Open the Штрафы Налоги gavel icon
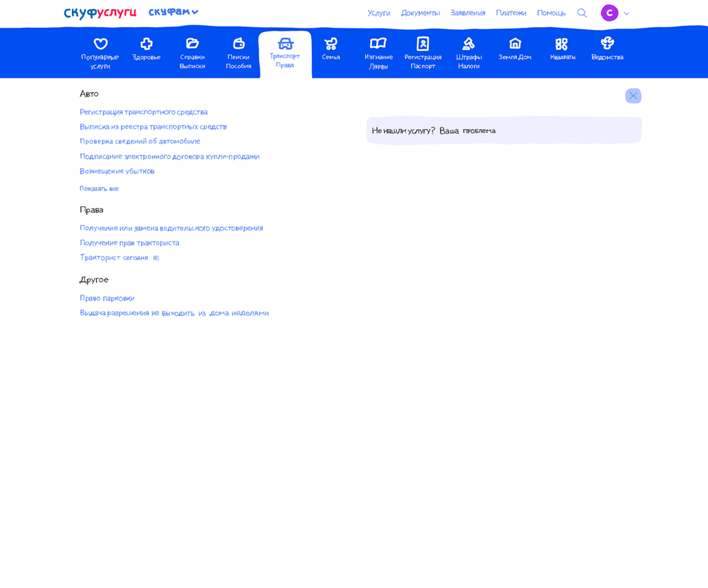Image resolution: width=708 pixels, height=588 pixels. tap(469, 44)
